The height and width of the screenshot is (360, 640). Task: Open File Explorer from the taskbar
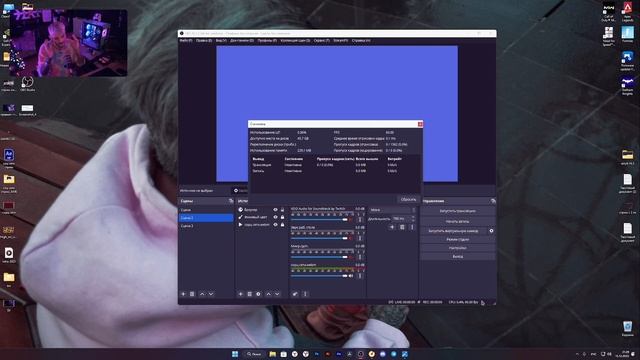(273, 354)
